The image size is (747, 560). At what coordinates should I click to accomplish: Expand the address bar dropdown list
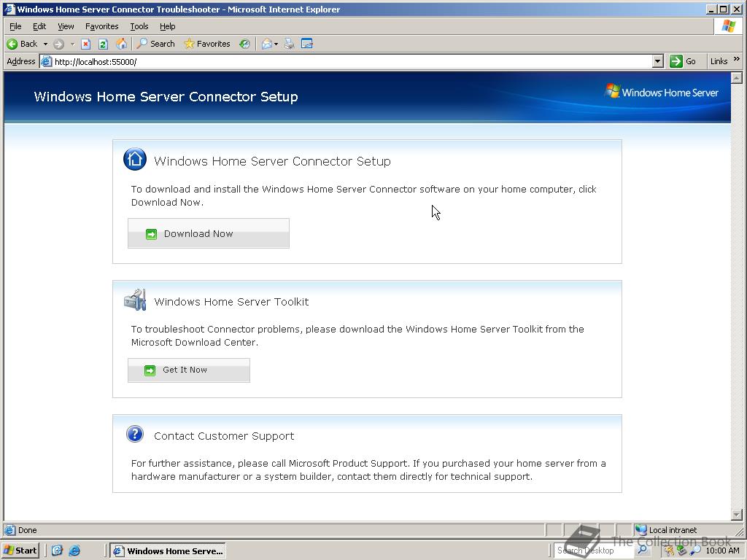coord(657,61)
